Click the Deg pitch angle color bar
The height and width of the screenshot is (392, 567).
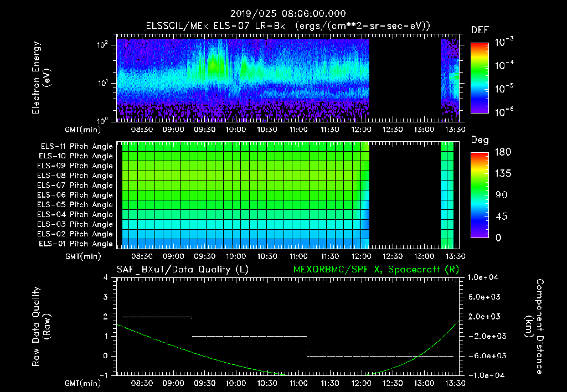click(x=480, y=195)
